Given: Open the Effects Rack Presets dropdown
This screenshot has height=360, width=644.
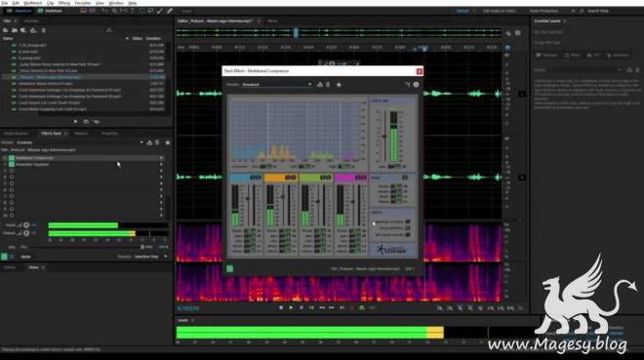Looking at the screenshot, I should pos(80,142).
